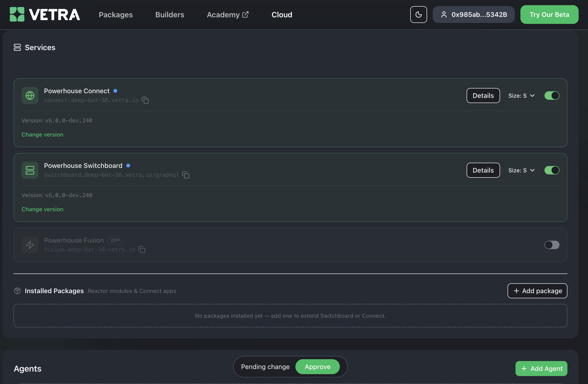588x384 pixels.
Task: Click the Powerhouse Fusion title
Action: [x=74, y=240]
